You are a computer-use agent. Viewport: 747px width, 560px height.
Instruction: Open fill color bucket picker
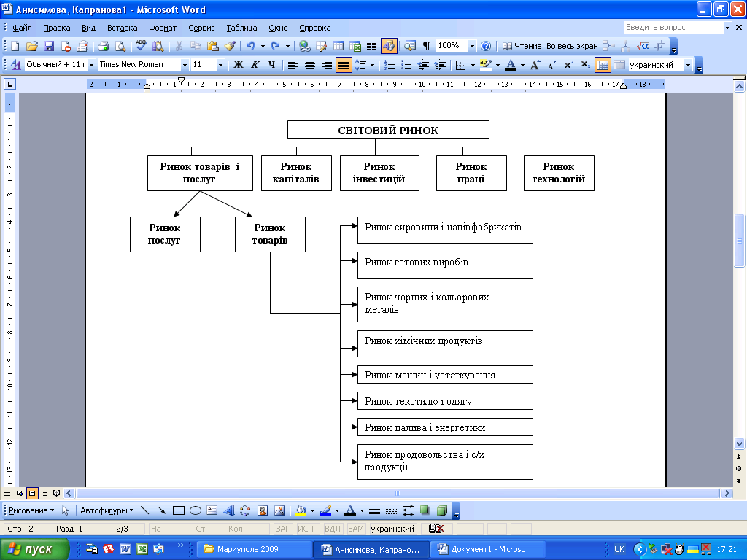(301, 510)
